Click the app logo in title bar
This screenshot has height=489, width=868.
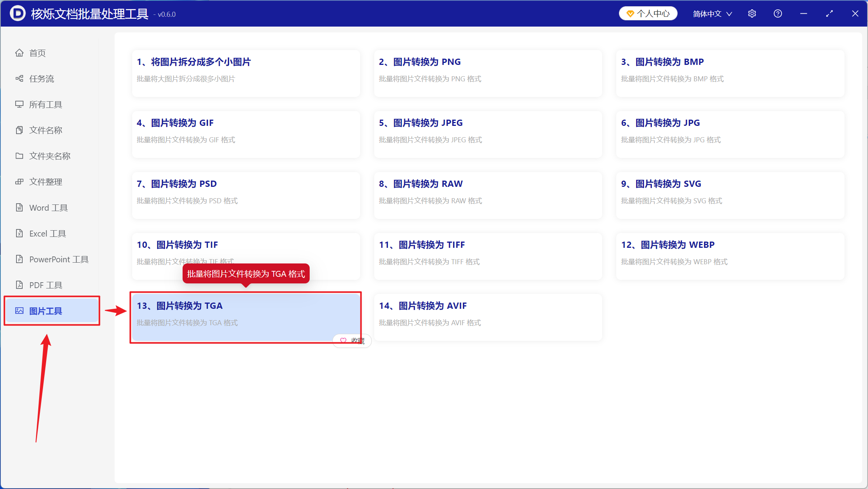[18, 13]
